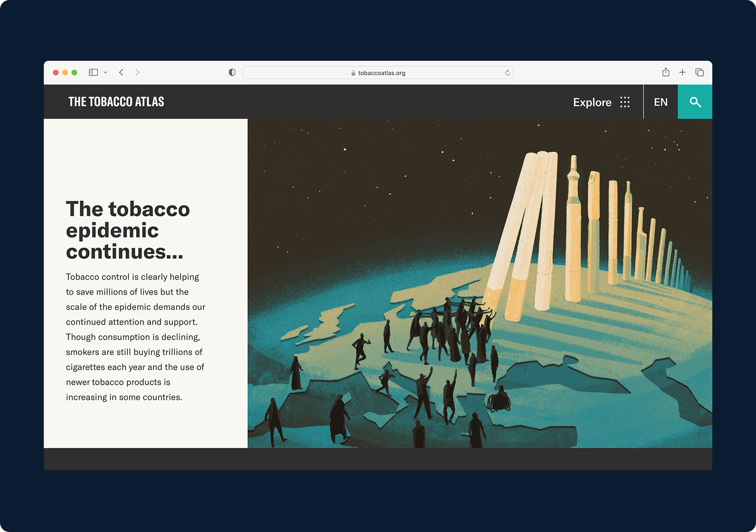This screenshot has height=532, width=756.
Task: Go back with the browser back arrow
Action: tap(121, 72)
